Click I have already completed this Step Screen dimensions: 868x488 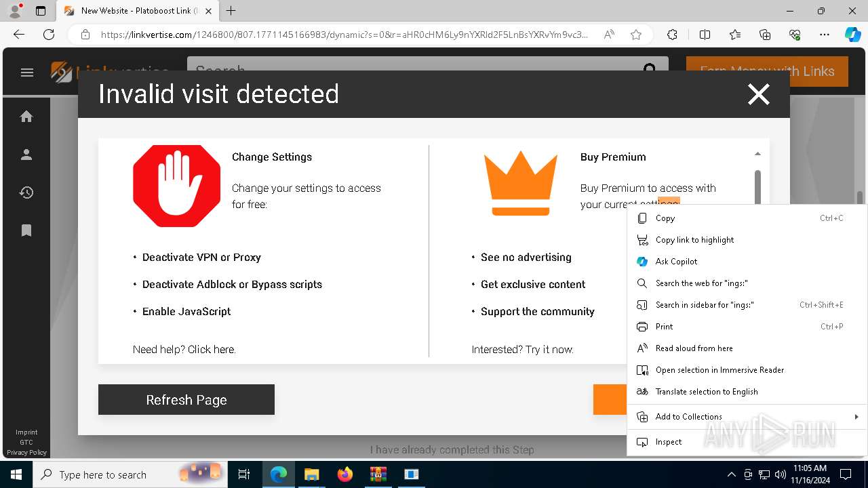[452, 450]
